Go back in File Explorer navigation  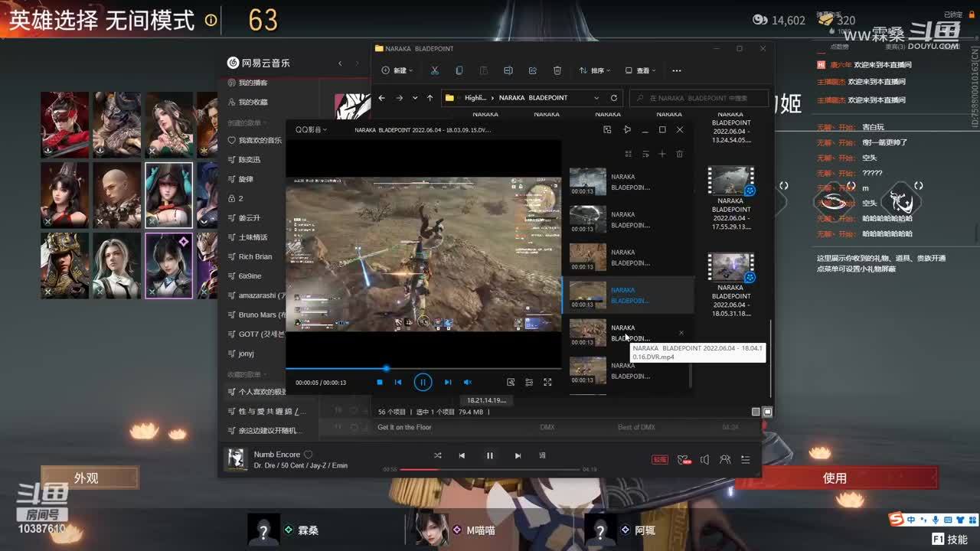point(381,98)
